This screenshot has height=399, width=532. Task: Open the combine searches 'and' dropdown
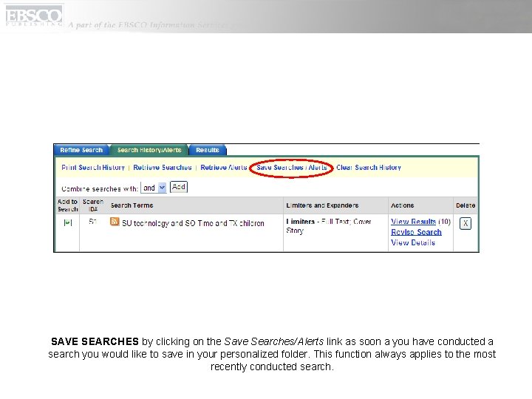click(154, 188)
